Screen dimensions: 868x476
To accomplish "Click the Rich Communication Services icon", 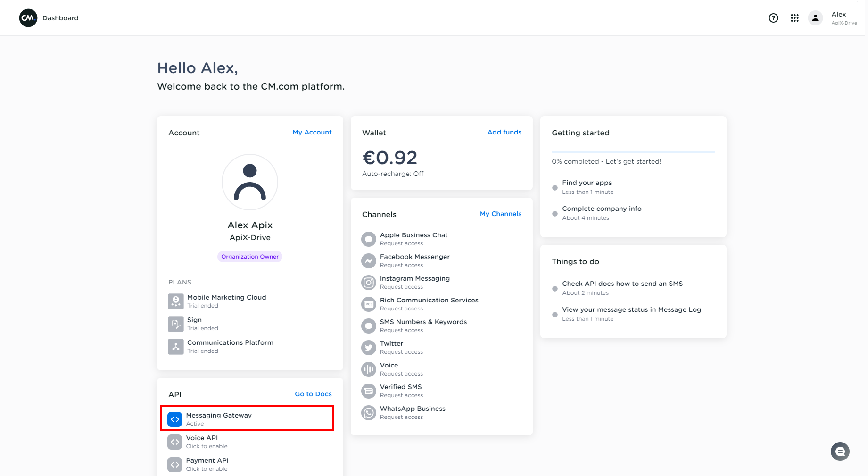I will coord(368,304).
